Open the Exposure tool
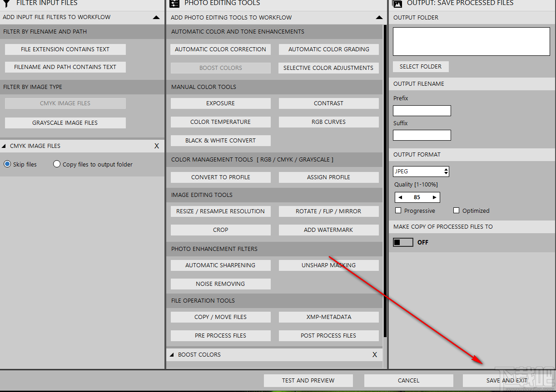Screen dimensions: 556x392 coord(220,103)
